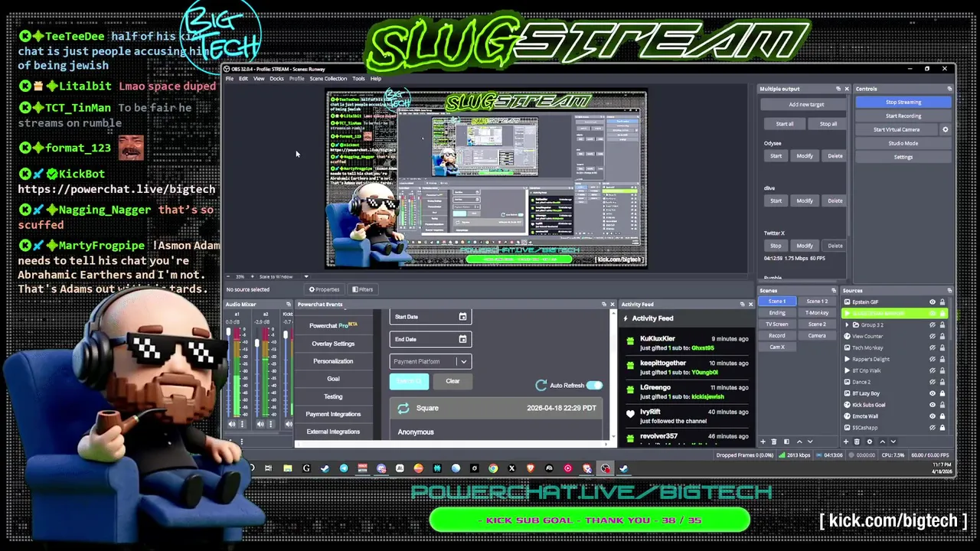Viewport: 980px width, 551px height.
Task: Open source properties gear in Sources toolbar
Action: point(869,442)
